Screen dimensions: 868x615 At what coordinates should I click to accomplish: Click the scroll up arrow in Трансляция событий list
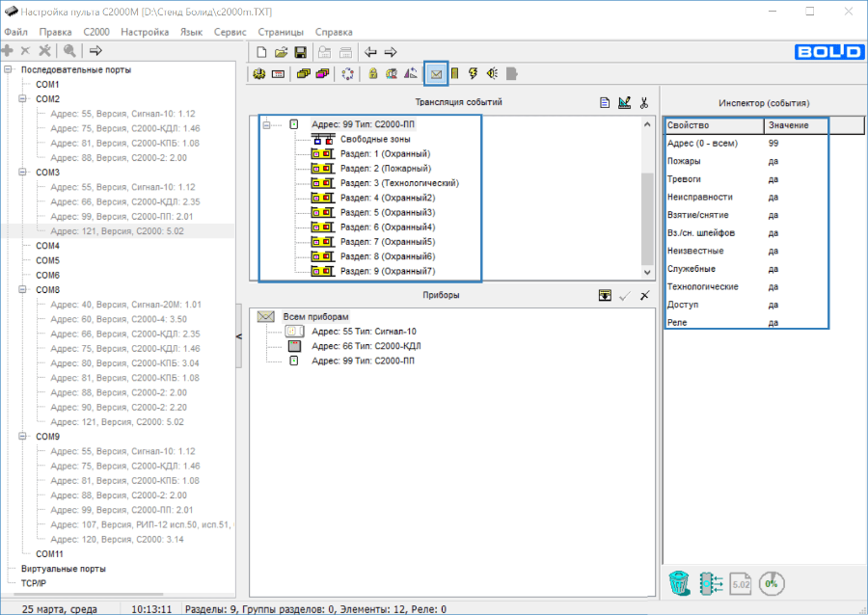click(x=647, y=124)
